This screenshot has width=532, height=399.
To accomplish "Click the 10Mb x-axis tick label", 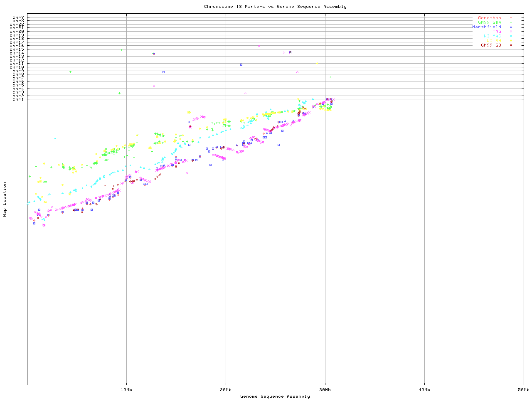I will (126, 390).
